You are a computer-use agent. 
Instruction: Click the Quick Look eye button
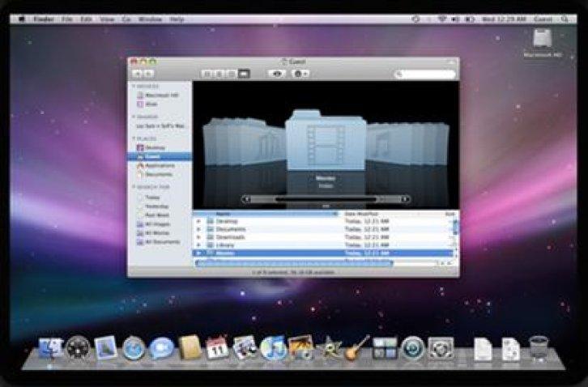point(277,74)
